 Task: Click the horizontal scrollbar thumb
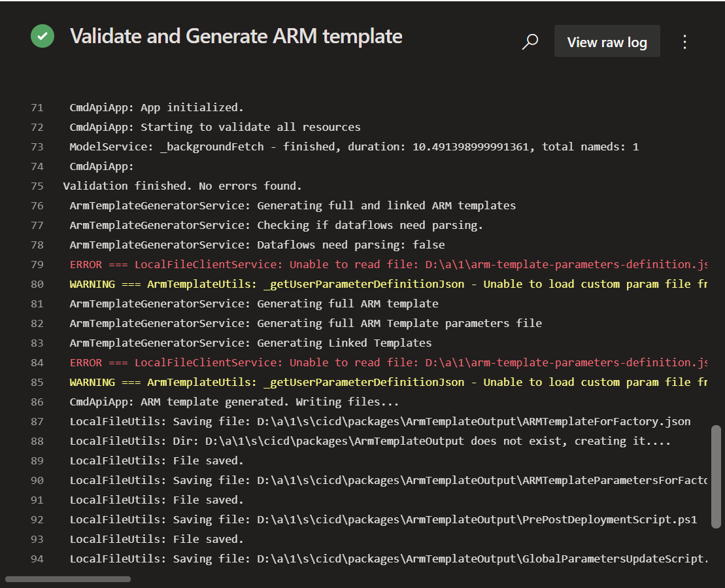click(x=68, y=579)
